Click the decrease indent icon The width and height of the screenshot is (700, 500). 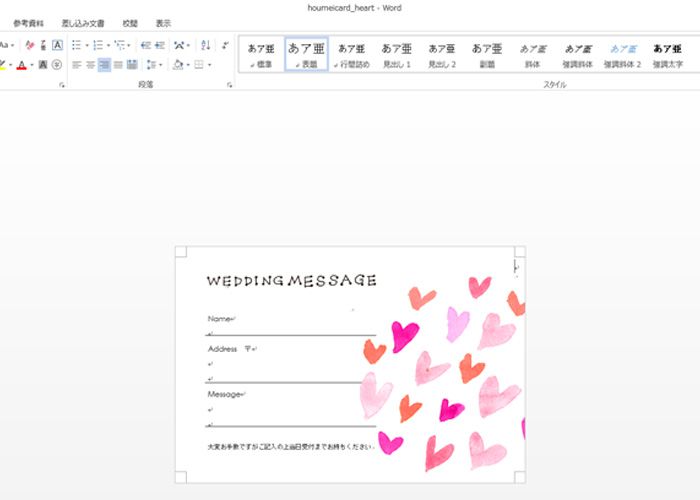tap(146, 45)
